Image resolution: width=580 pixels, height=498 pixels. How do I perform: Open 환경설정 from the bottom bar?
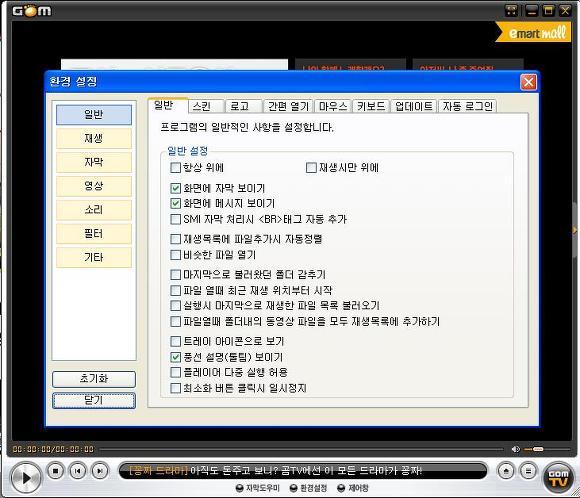pyautogui.click(x=308, y=488)
